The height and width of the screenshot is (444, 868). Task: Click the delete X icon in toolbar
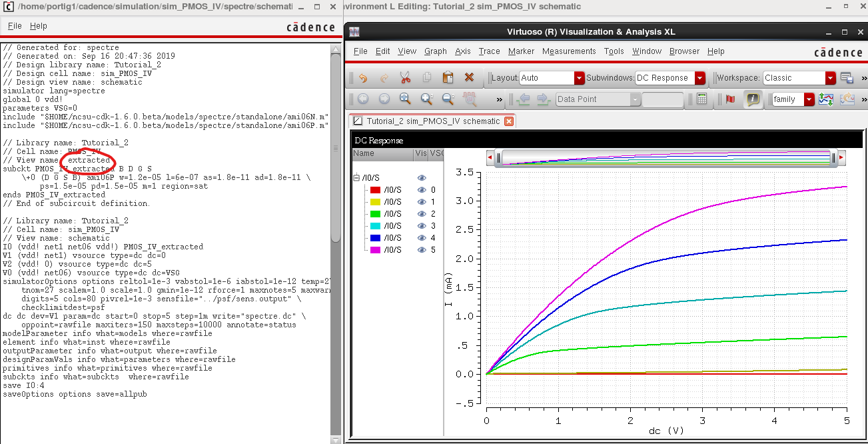[469, 78]
